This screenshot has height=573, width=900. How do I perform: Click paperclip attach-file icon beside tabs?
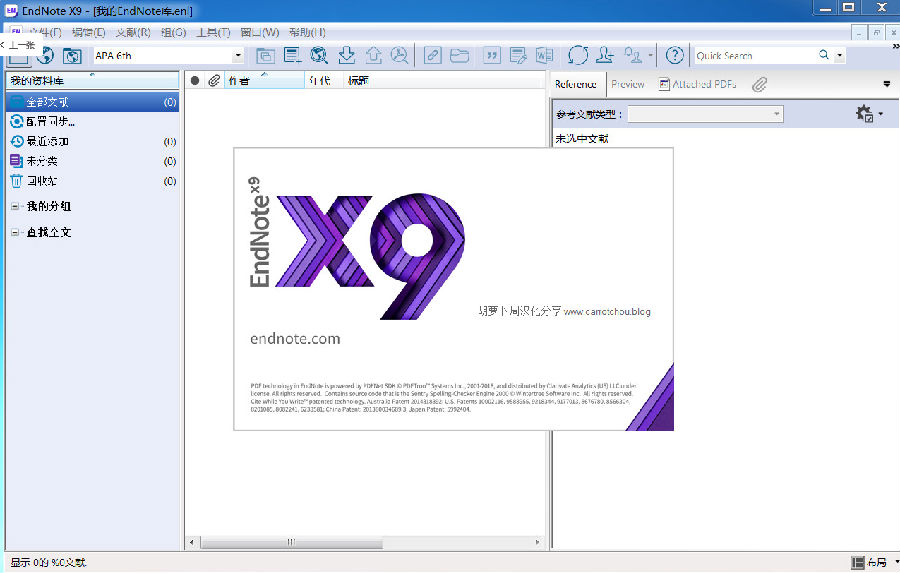tap(760, 85)
